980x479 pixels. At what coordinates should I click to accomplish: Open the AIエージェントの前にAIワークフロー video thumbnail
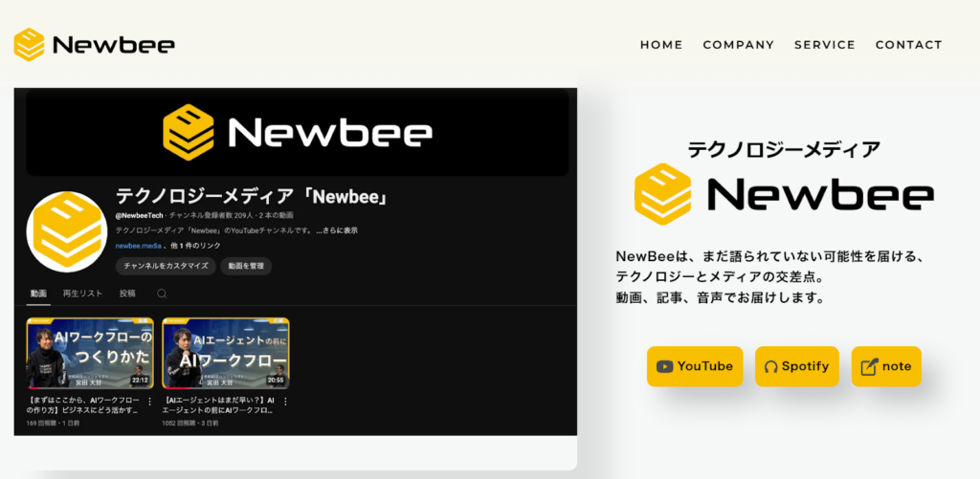tap(226, 353)
